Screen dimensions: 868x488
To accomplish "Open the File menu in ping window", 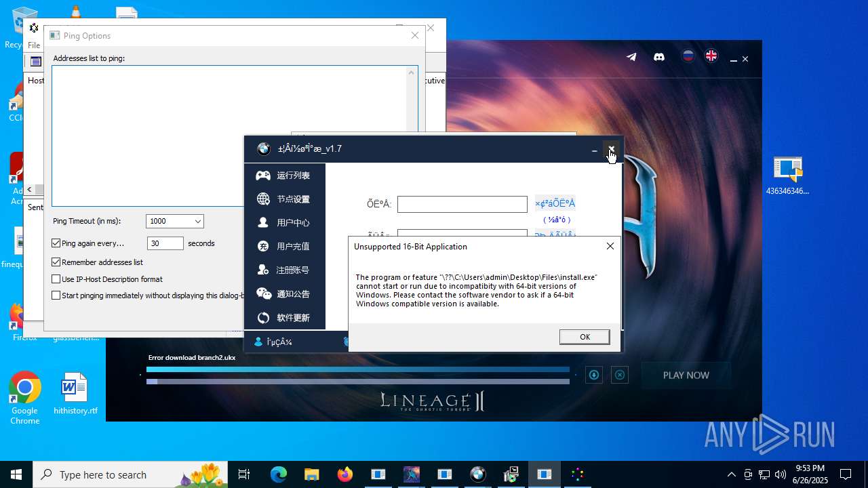I will [33, 45].
